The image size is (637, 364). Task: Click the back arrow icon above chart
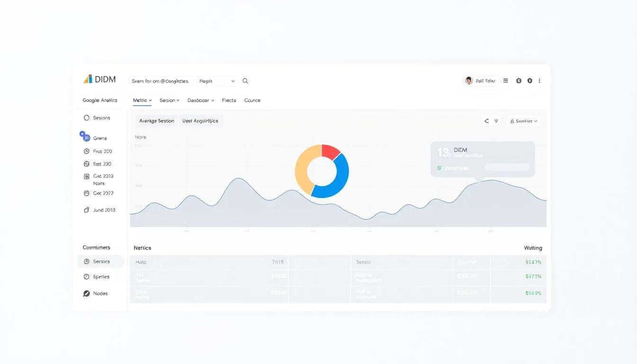tap(486, 121)
